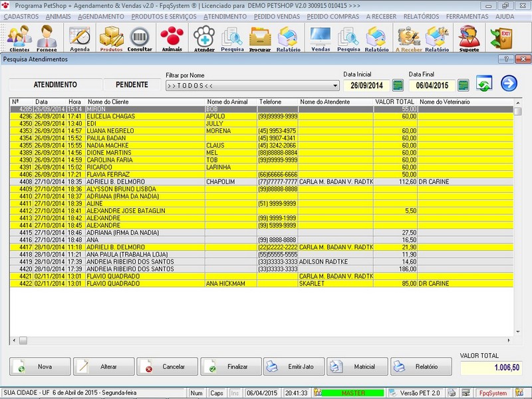Click the Nova button
The width and height of the screenshot is (532, 399).
tap(40, 366)
